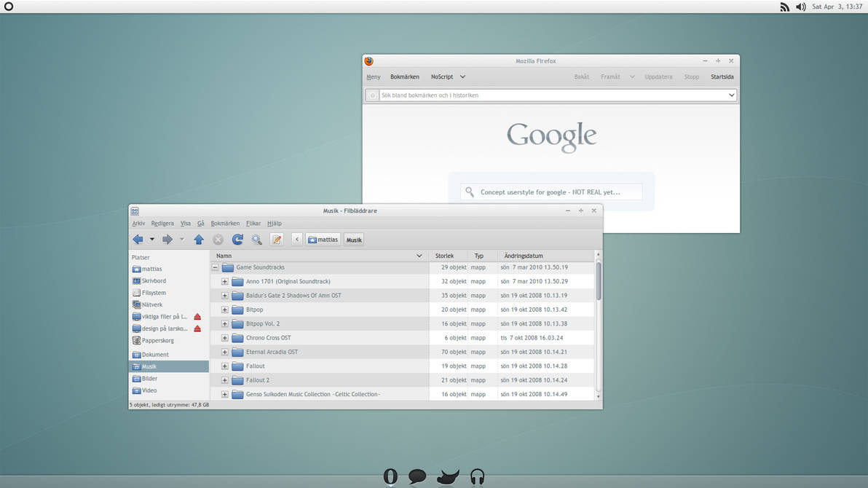Open the Firefox address bar history dropdown
Image resolution: width=868 pixels, height=488 pixels.
click(731, 95)
